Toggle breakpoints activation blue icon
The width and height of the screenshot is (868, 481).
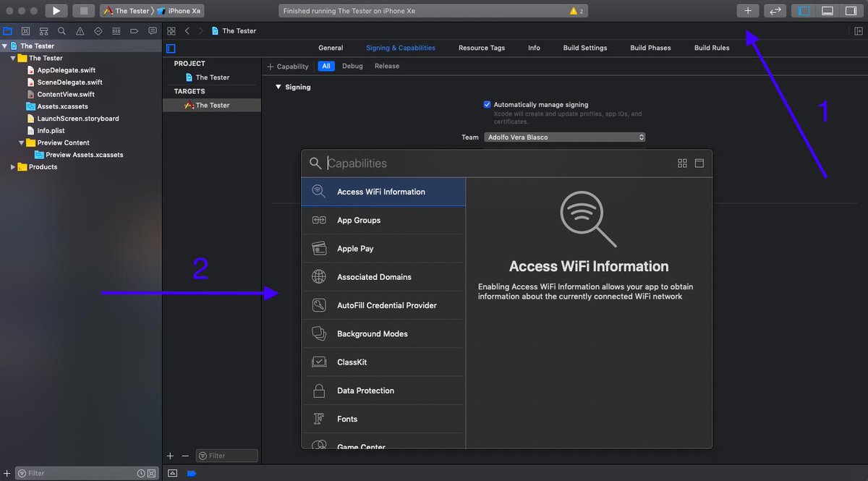tap(192, 473)
